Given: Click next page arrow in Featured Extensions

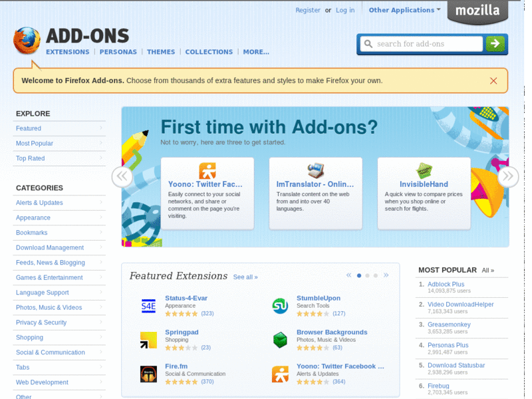Looking at the screenshot, I should (386, 275).
